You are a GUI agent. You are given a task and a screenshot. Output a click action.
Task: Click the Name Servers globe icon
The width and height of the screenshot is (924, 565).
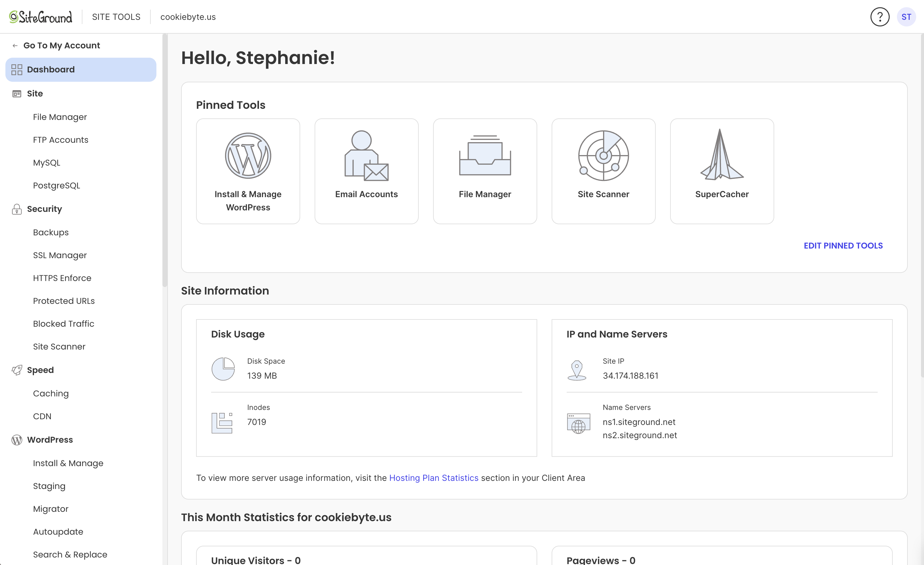pyautogui.click(x=579, y=424)
